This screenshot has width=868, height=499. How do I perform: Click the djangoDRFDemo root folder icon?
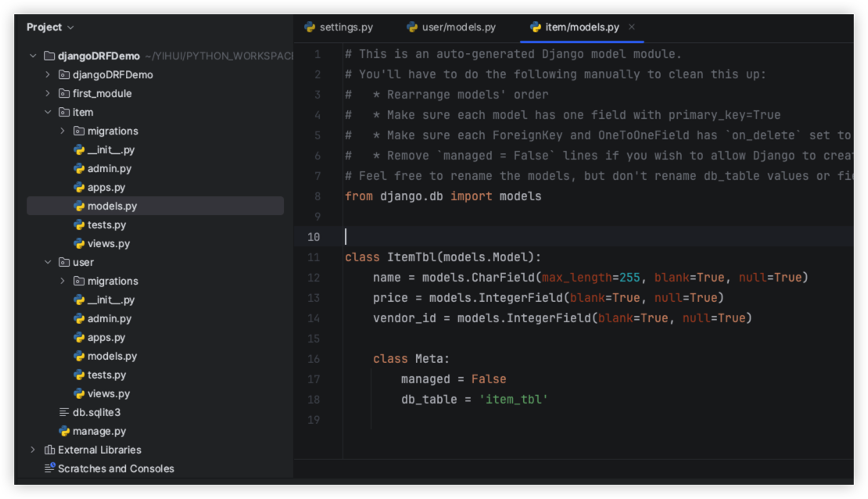click(50, 56)
